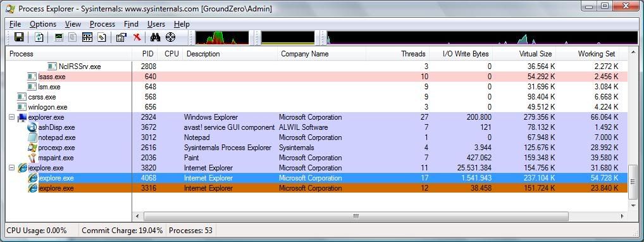This screenshot has height=242, width=644.
Task: Click the ashDisp.exe avast icon
Action: [32, 127]
